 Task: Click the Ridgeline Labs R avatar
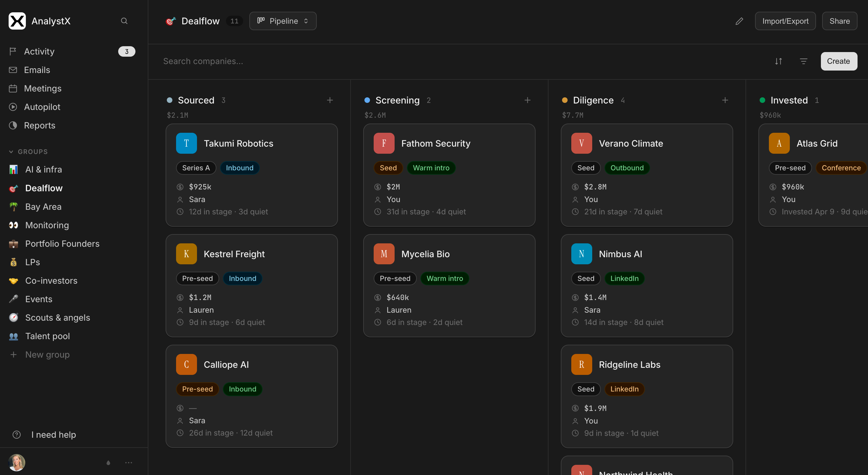(x=581, y=364)
